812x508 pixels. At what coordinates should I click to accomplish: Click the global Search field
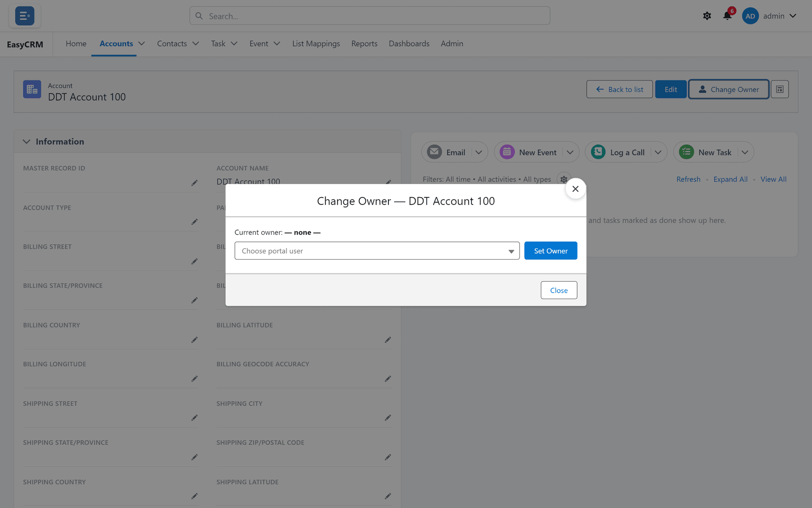[370, 16]
